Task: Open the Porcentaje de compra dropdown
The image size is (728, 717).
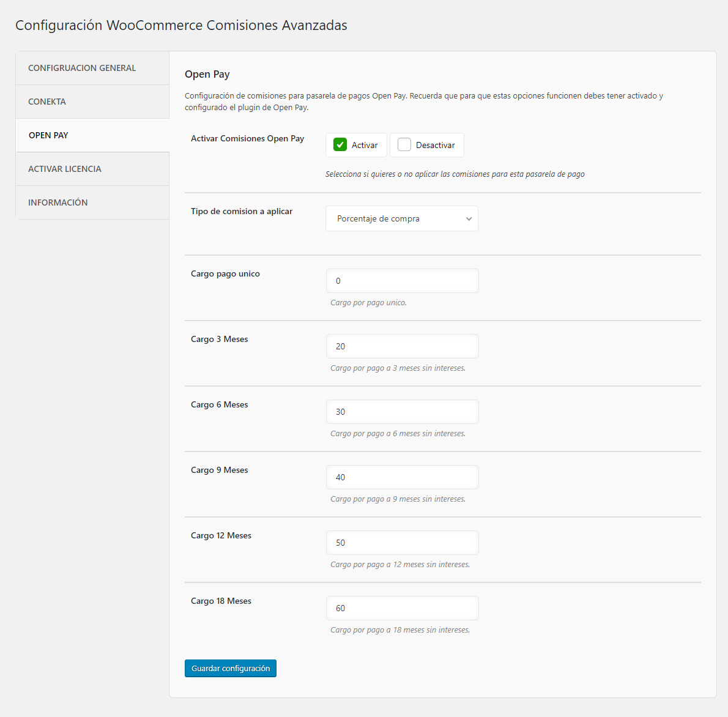Action: click(x=402, y=218)
